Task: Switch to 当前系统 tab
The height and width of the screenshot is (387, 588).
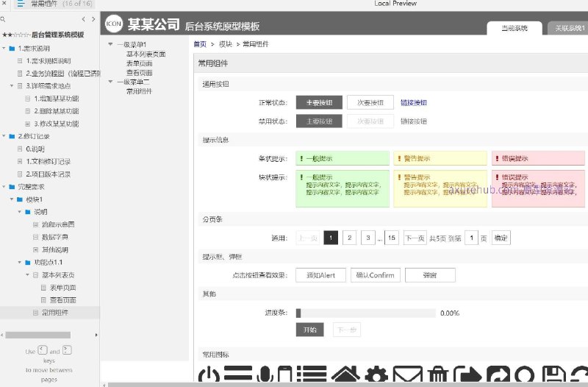Action: [514, 28]
